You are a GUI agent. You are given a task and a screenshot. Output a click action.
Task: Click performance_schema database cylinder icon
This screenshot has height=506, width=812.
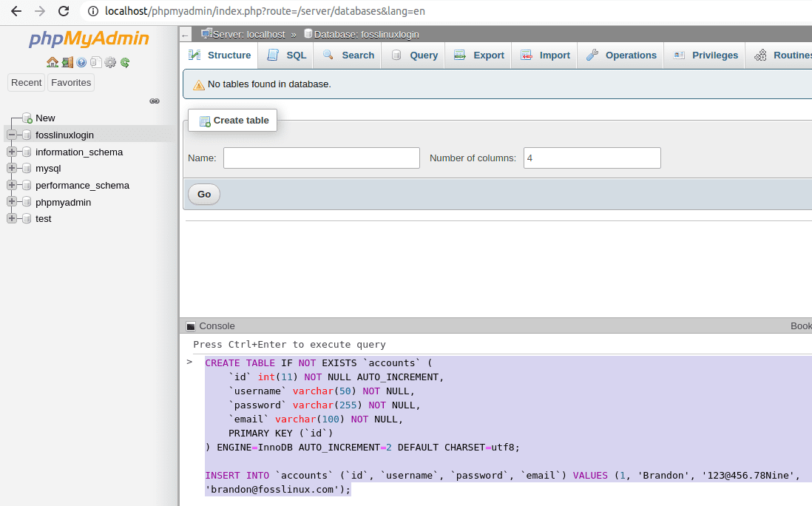point(27,186)
